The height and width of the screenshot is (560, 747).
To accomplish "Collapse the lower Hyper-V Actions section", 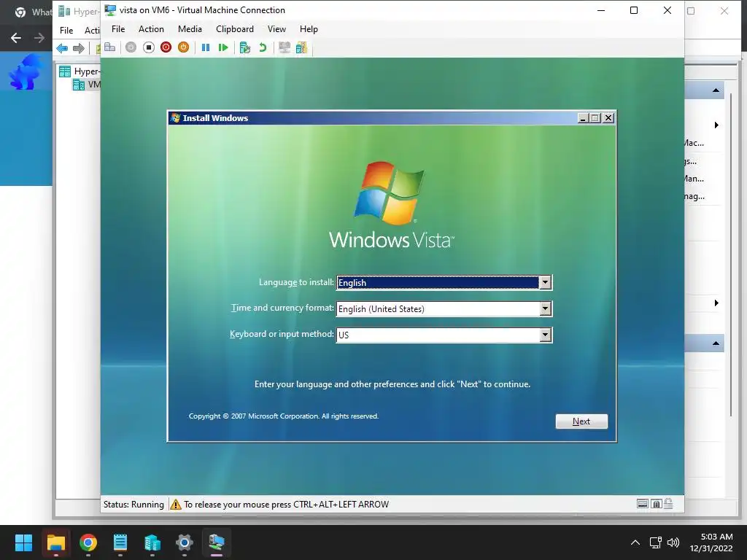I will pyautogui.click(x=716, y=343).
